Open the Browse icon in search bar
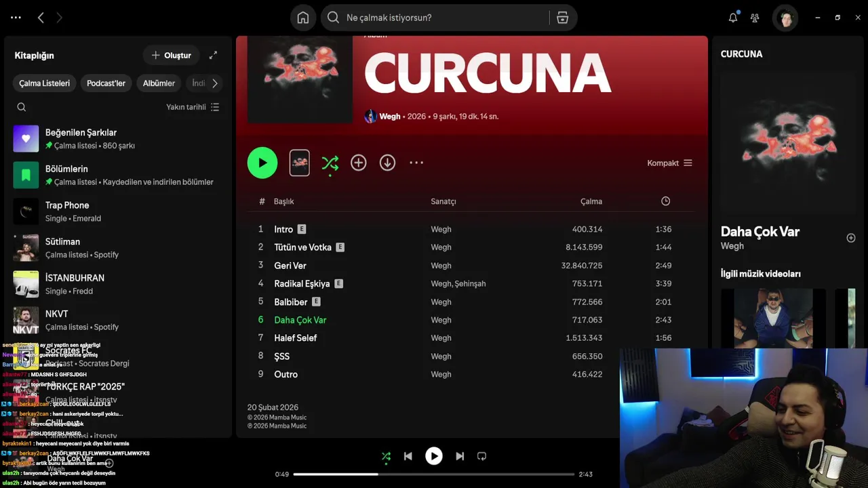Screen dimensions: 868x488 point(562,18)
